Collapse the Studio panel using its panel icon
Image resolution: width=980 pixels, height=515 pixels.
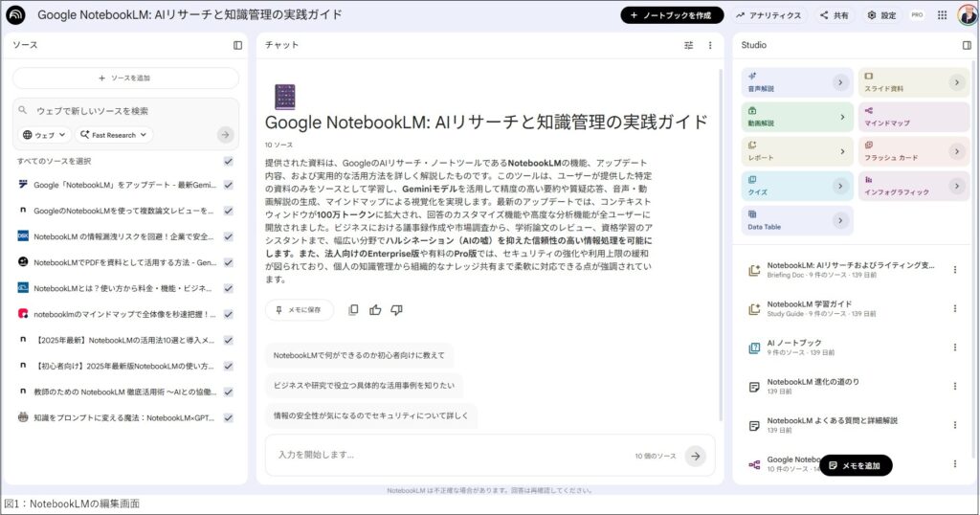coord(966,45)
